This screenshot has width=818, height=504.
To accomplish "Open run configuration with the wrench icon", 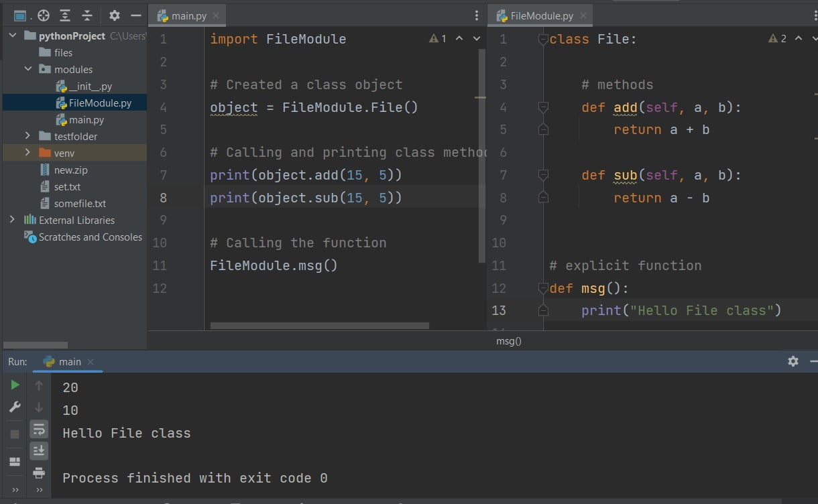I will click(15, 405).
